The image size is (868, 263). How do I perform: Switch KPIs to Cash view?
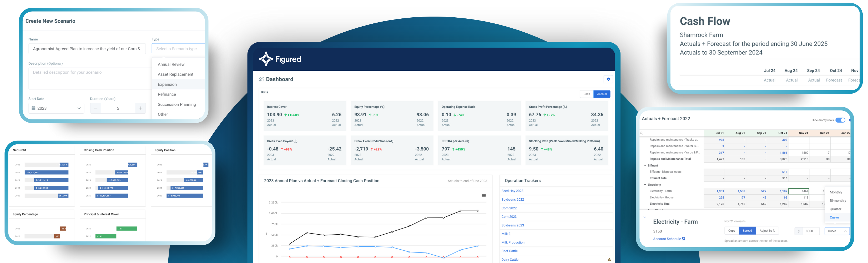pos(586,94)
